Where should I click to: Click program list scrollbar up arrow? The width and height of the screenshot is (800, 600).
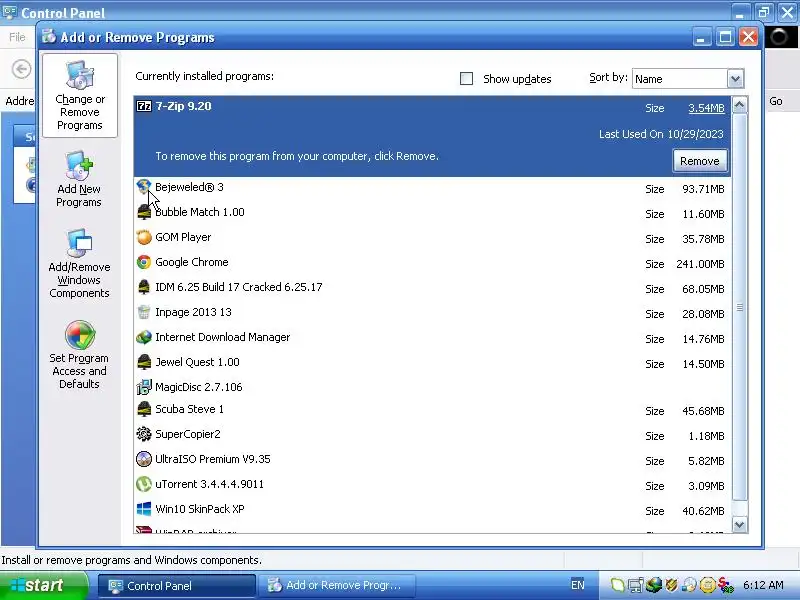coord(739,105)
